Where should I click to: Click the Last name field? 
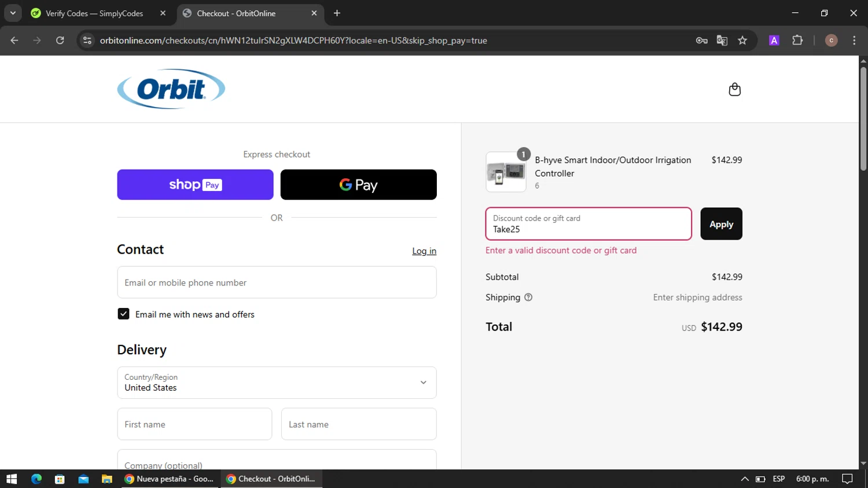pyautogui.click(x=359, y=424)
